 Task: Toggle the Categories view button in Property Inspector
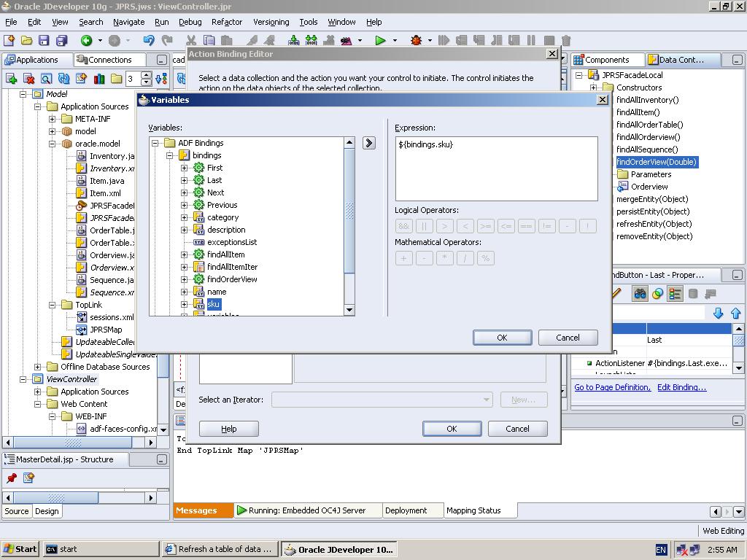675,294
